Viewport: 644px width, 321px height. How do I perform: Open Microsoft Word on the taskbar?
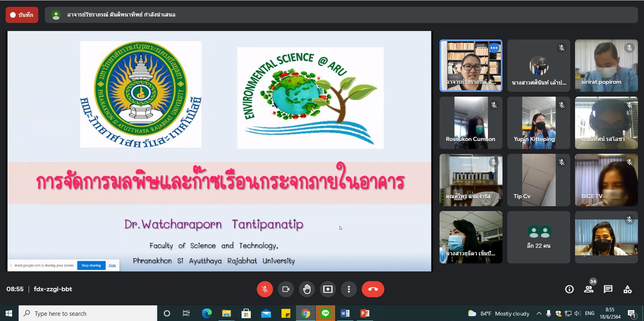click(x=345, y=313)
